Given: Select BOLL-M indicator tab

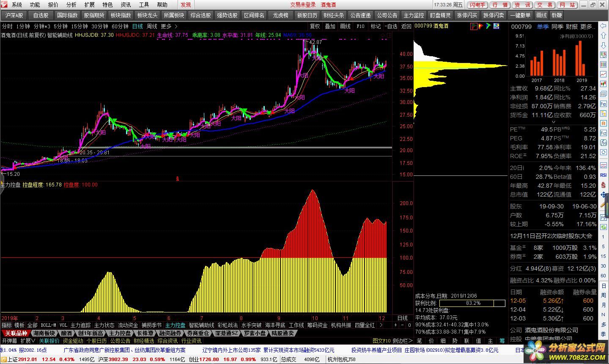Looking at the screenshot, I should click(x=48, y=326).
